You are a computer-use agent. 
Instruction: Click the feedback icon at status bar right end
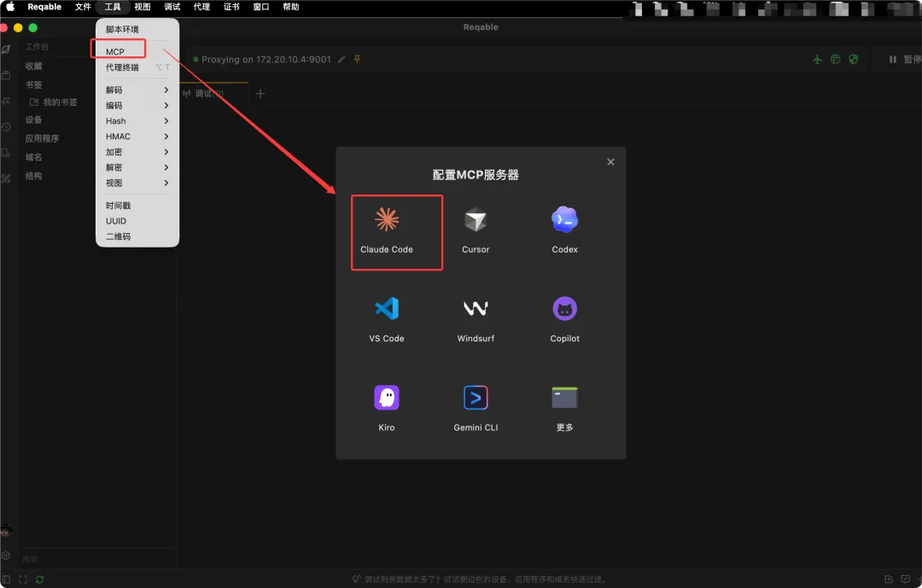tap(906, 579)
